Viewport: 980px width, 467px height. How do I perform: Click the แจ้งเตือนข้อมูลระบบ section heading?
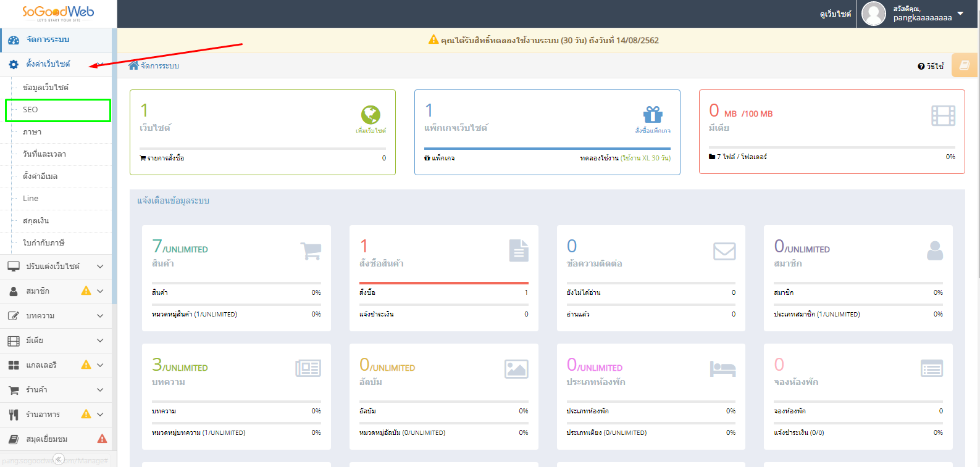(x=174, y=201)
